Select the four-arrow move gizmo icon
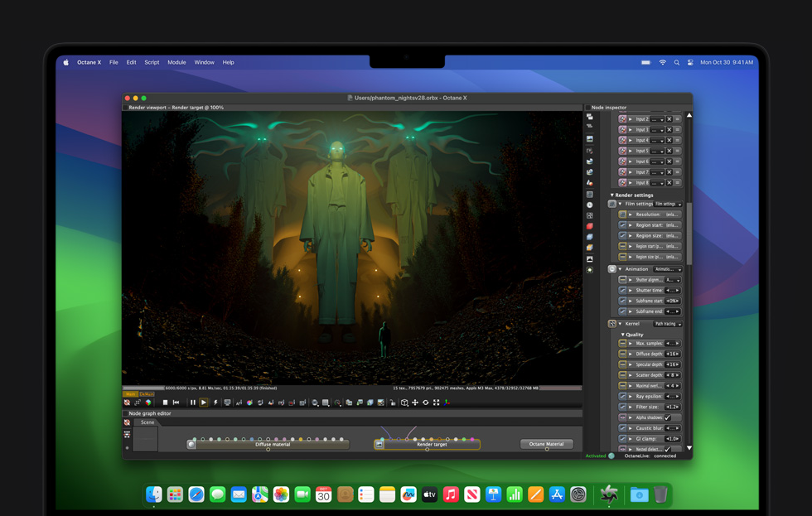This screenshot has width=812, height=516. (415, 403)
